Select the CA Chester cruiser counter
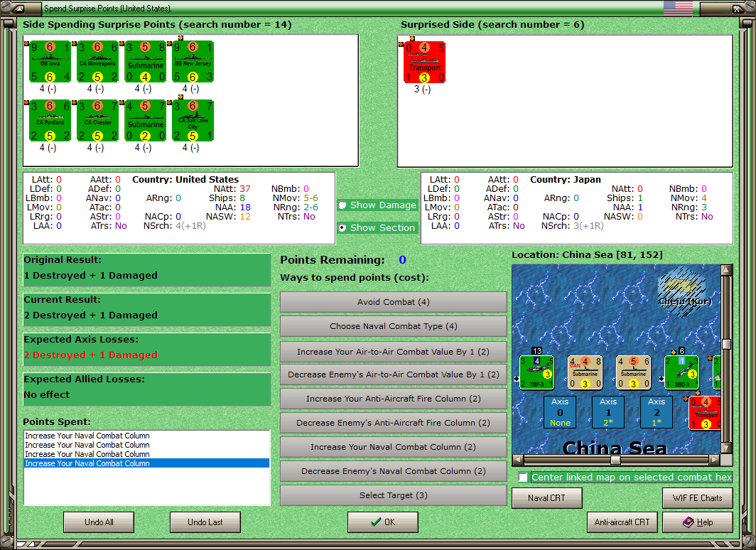The width and height of the screenshot is (756, 550). (x=97, y=121)
